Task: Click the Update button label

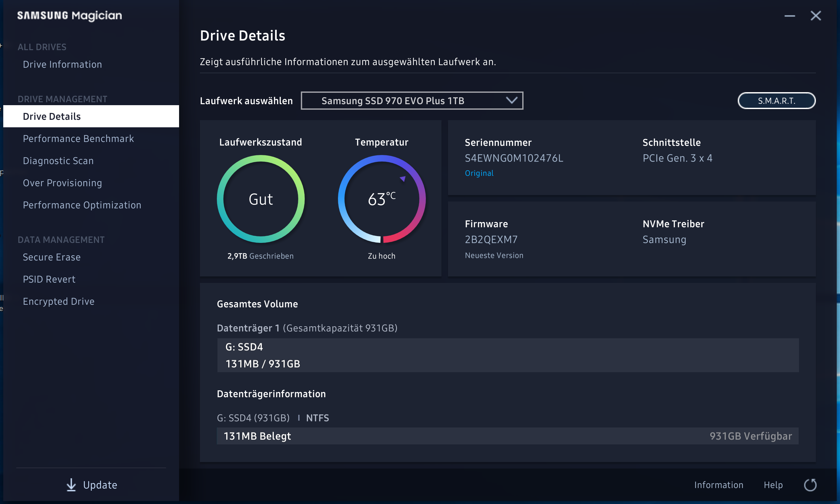Action: pos(100,485)
